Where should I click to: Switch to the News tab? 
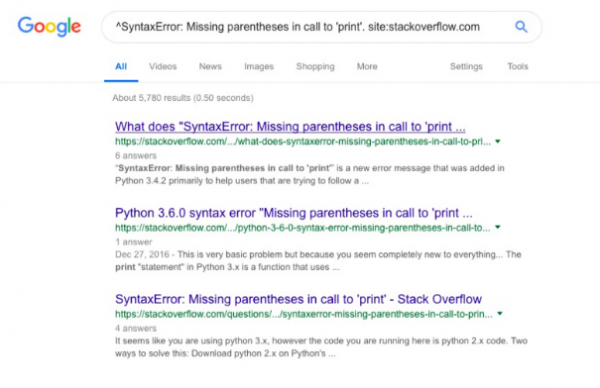click(x=210, y=66)
